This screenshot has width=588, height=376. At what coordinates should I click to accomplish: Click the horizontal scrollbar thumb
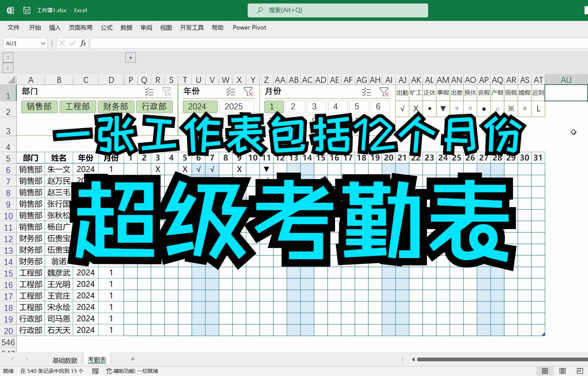click(x=502, y=359)
